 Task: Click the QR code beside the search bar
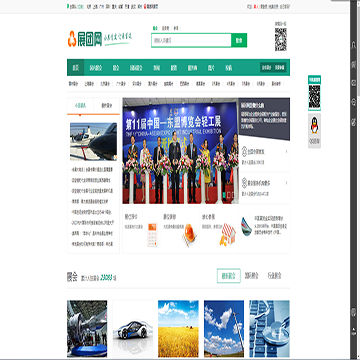click(281, 39)
